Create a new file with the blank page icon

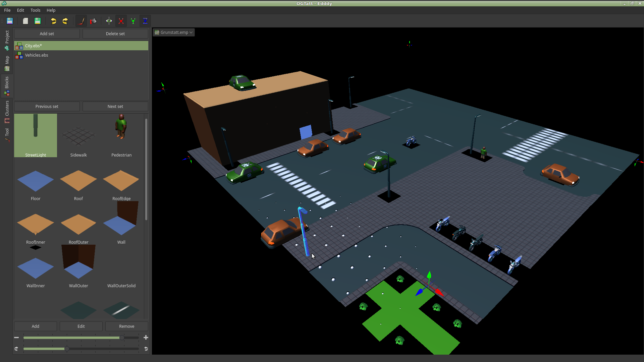pyautogui.click(x=25, y=21)
